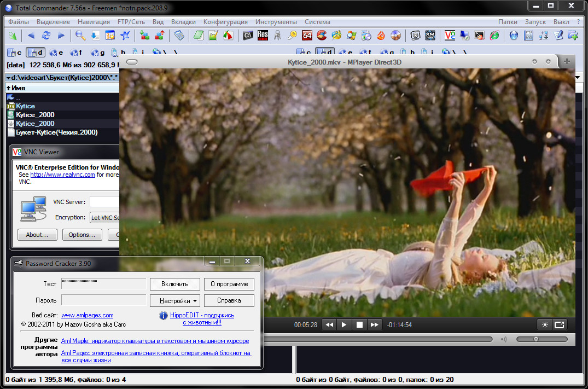Open the Инструменты menu
588x389 pixels.
click(x=276, y=22)
